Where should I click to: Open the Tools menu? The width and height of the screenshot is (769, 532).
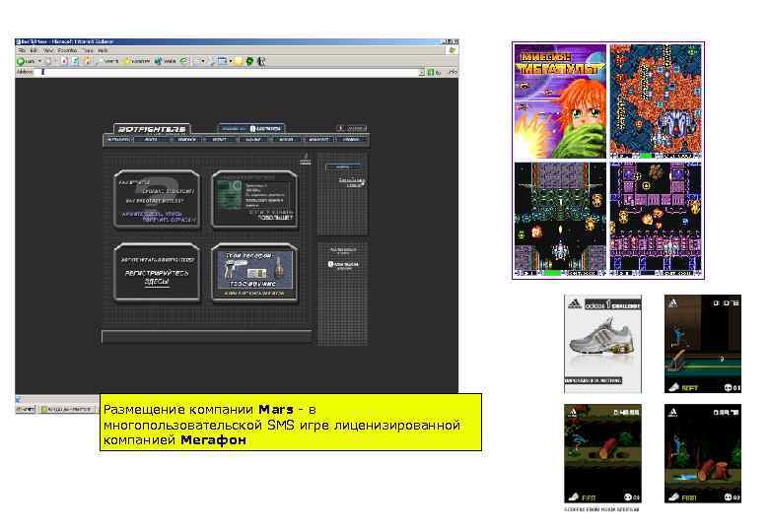89,50
